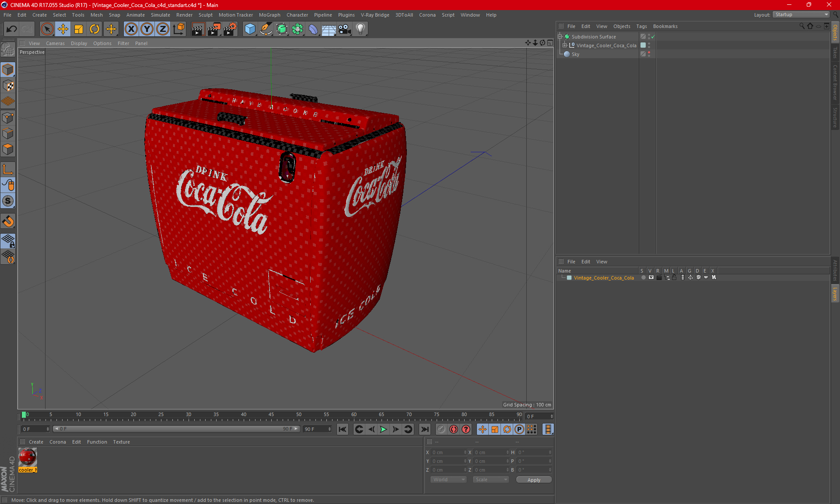The height and width of the screenshot is (504, 840).
Task: Expand the Vintage_Cooler_Coca_Cola tree node
Action: point(565,45)
